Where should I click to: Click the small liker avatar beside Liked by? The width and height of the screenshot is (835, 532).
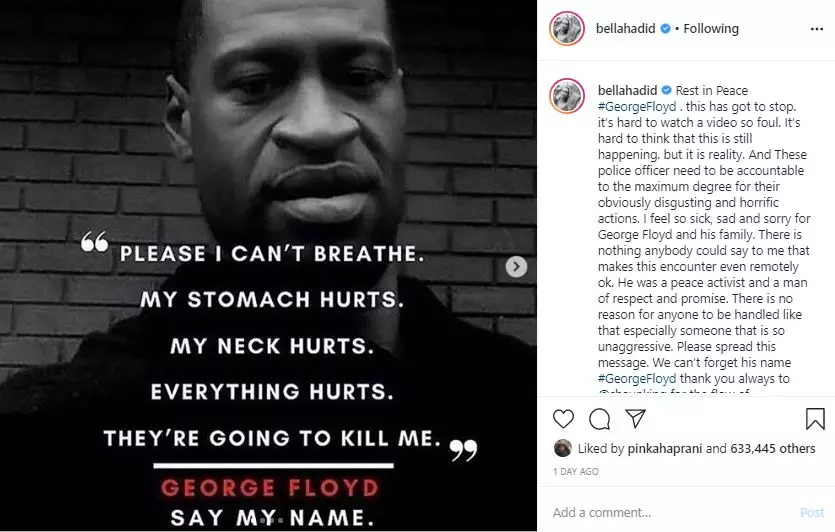[563, 448]
